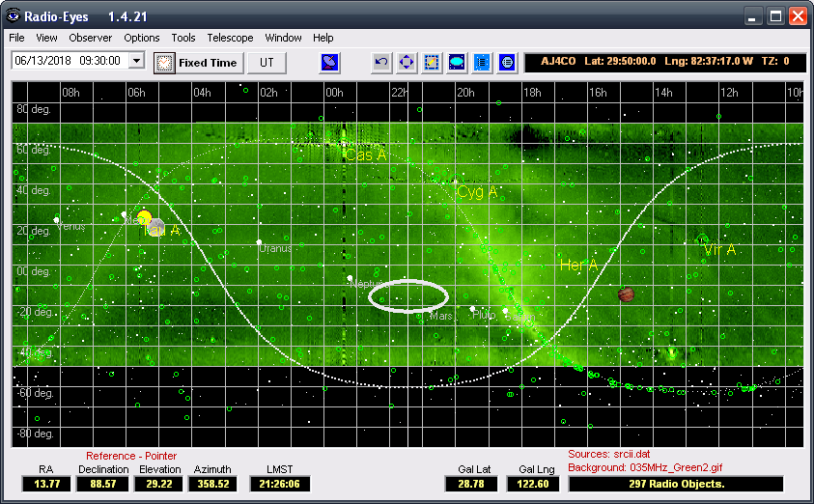This screenshot has height=504, width=814.
Task: Open the Options menu
Action: pos(142,38)
